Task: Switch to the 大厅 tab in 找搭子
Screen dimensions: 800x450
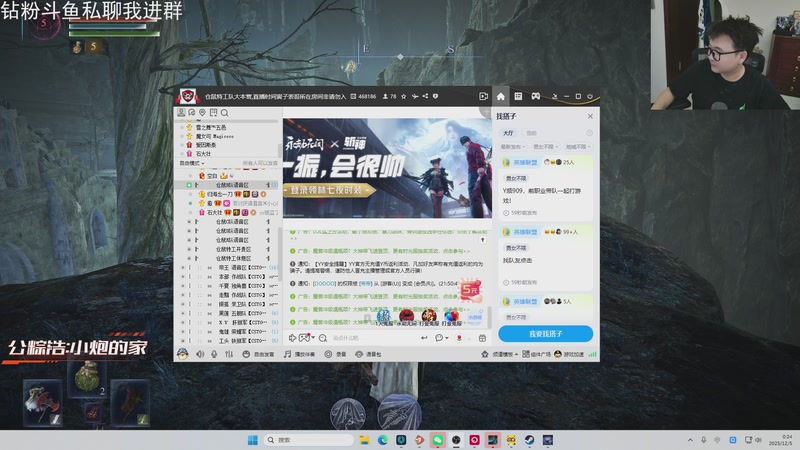Action: point(508,133)
